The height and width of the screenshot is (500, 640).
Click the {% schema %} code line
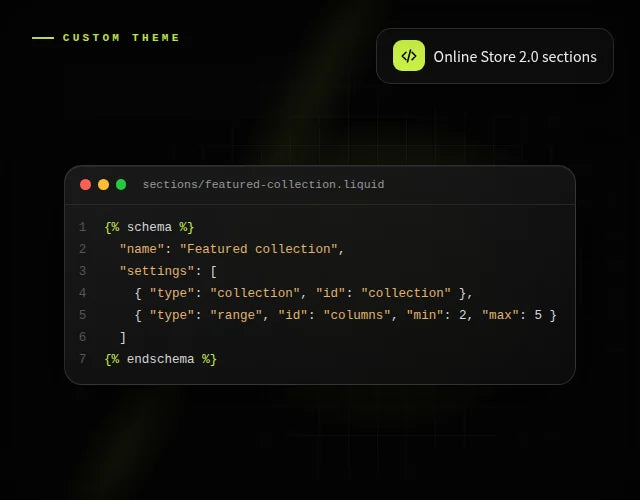click(x=149, y=227)
